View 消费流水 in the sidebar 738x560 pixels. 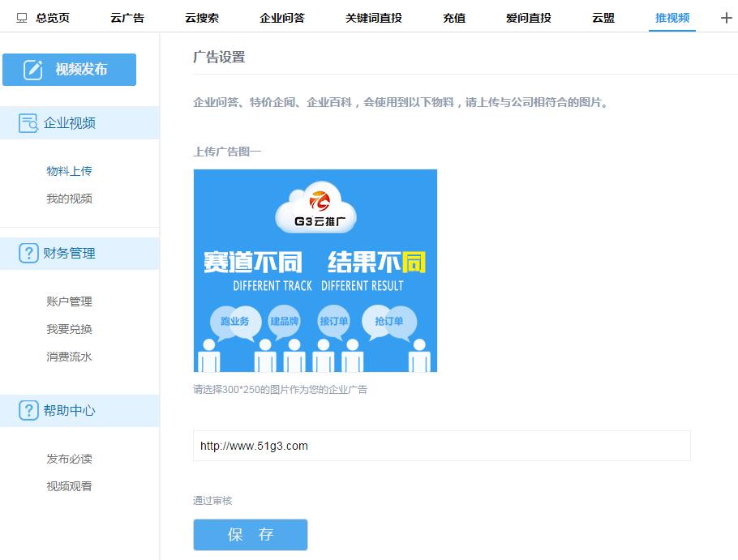point(69,357)
